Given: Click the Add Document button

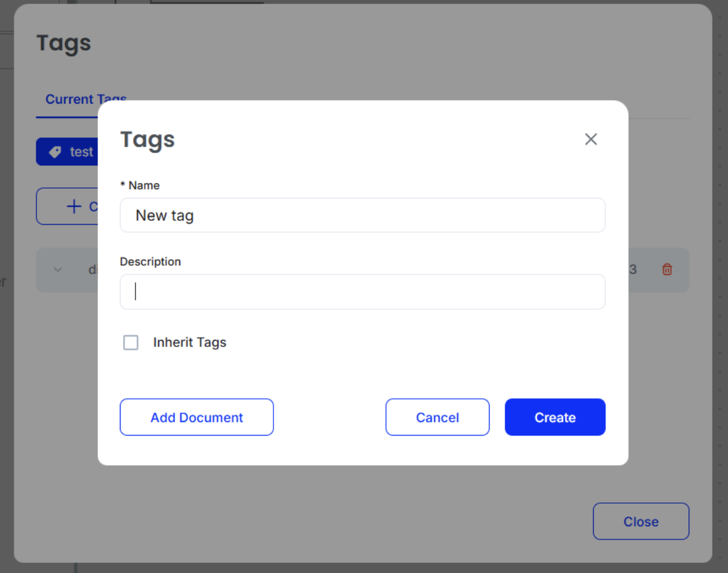Looking at the screenshot, I should [x=197, y=417].
